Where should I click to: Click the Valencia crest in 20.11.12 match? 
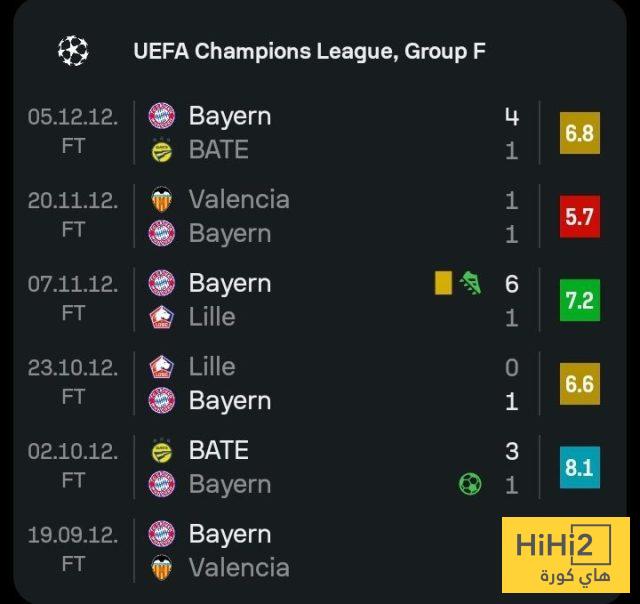[x=161, y=200]
